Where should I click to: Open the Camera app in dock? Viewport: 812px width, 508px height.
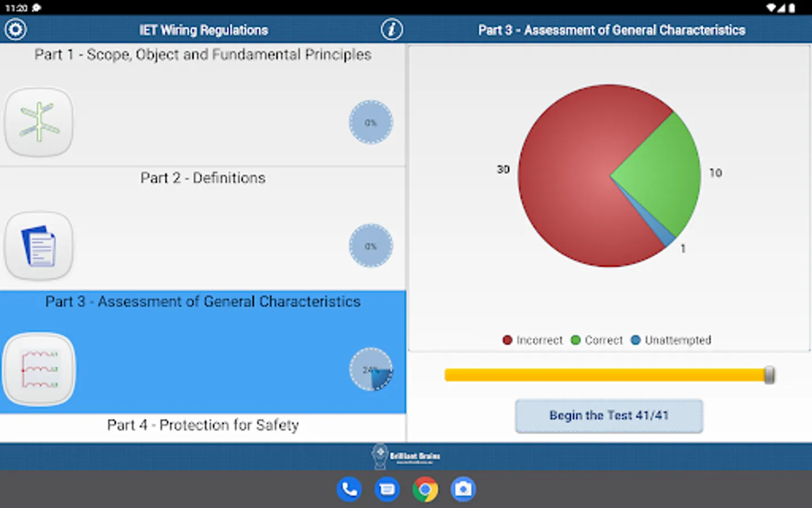pos(463,489)
